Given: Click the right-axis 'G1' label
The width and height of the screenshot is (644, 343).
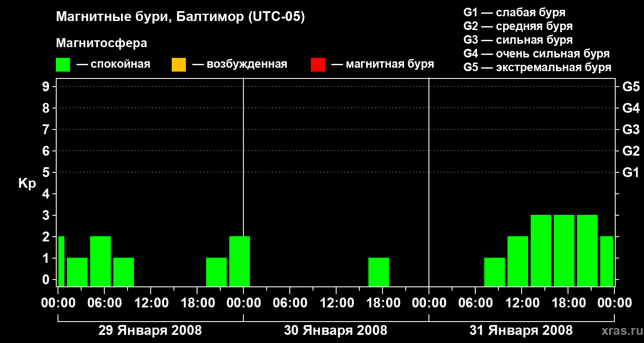Looking at the screenshot, I should pos(631,172).
